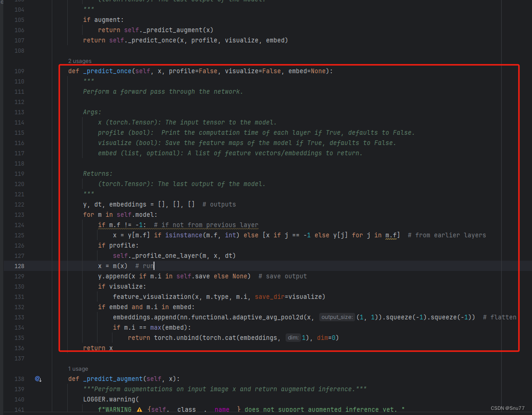Open the '2 usages' hint above _predict_once
The height and width of the screenshot is (415, 532).
click(x=80, y=61)
